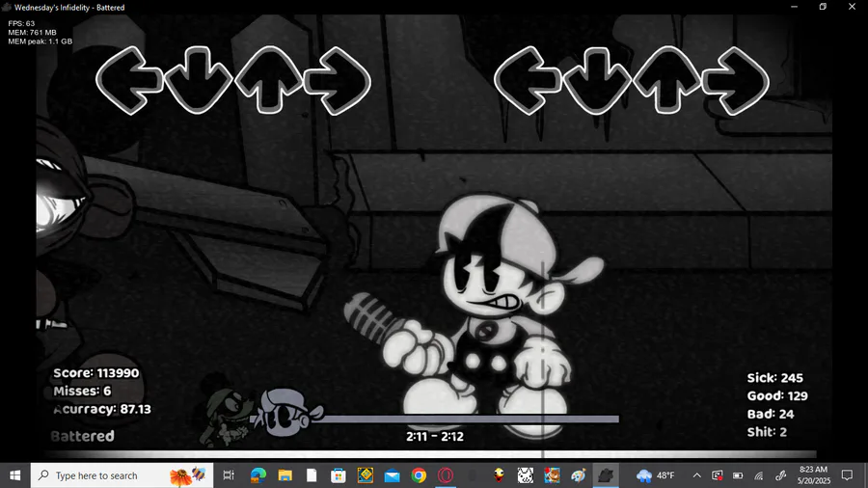868x488 pixels.
Task: Click the MEM: 761 MB readout
Action: point(32,33)
